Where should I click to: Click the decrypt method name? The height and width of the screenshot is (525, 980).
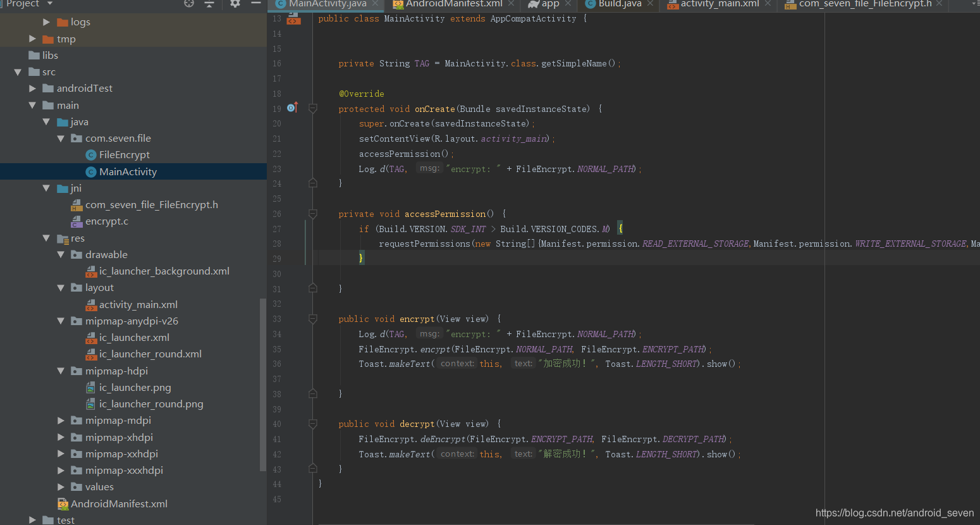tap(417, 424)
